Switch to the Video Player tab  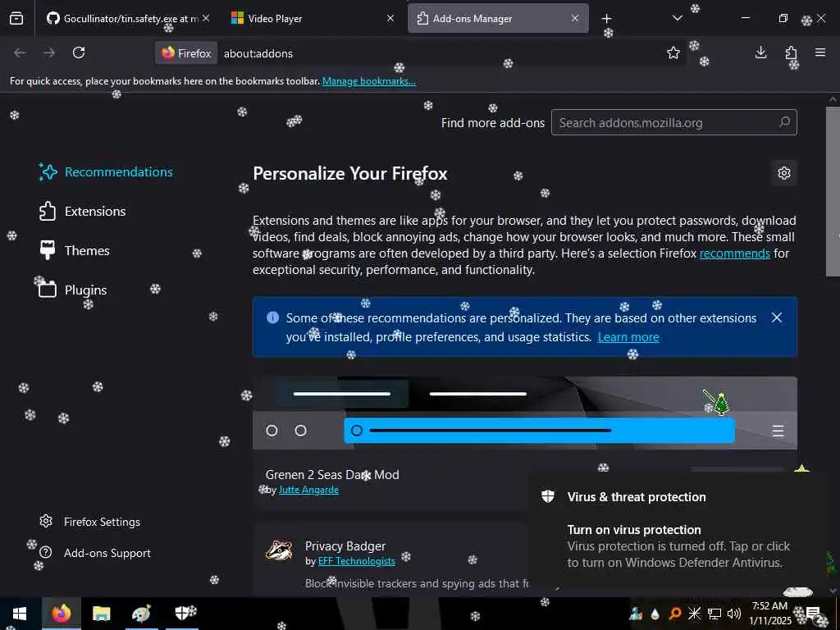(312, 18)
